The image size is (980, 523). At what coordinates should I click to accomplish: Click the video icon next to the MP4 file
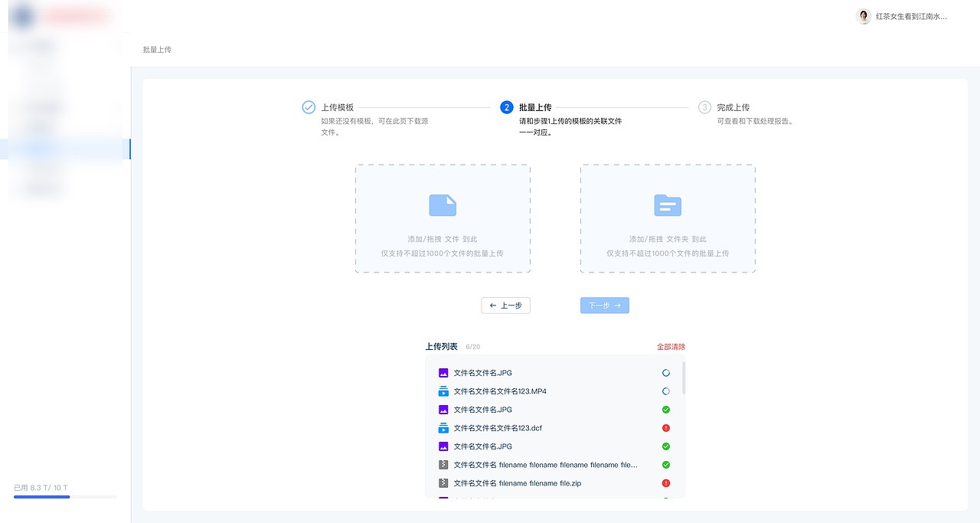point(444,391)
